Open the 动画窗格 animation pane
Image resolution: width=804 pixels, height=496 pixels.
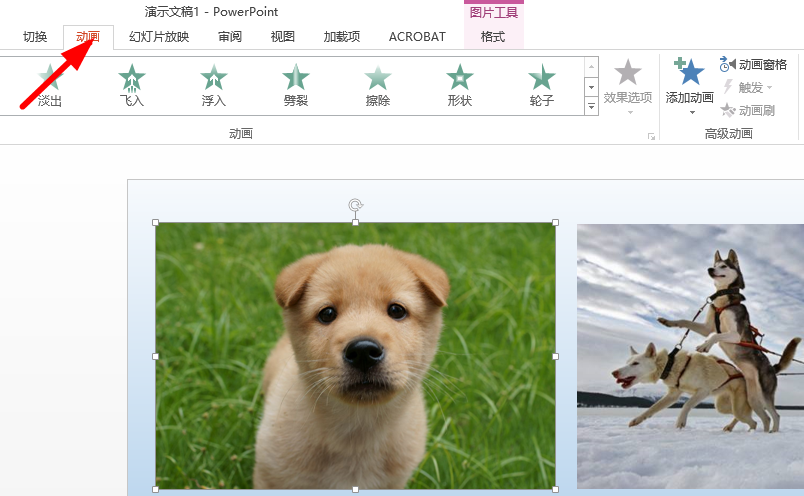[x=753, y=65]
